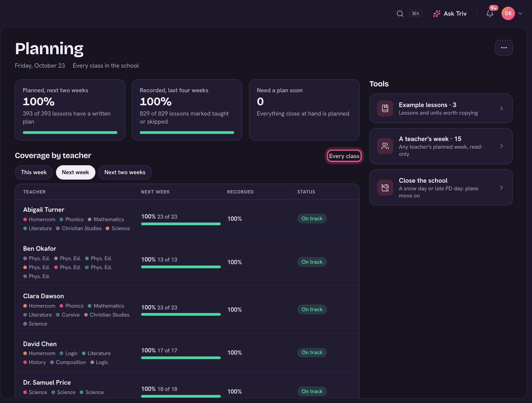Click the Ask Triv sparkle icon
The width and height of the screenshot is (532, 403).
click(437, 14)
